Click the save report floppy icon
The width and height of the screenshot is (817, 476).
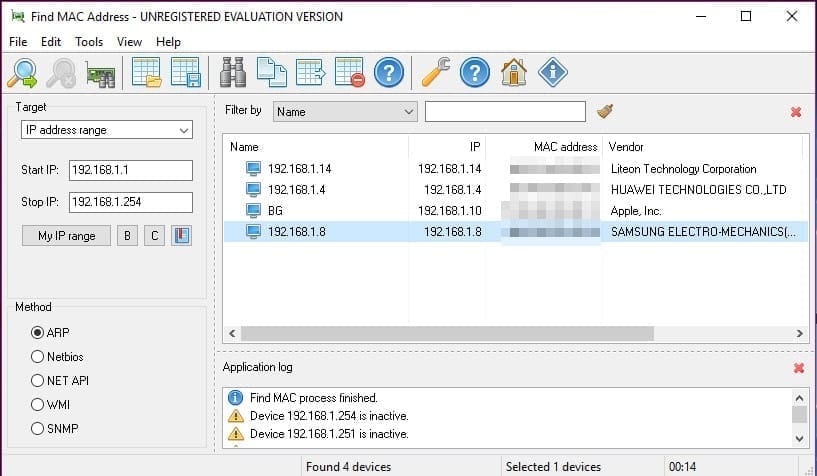coord(186,73)
